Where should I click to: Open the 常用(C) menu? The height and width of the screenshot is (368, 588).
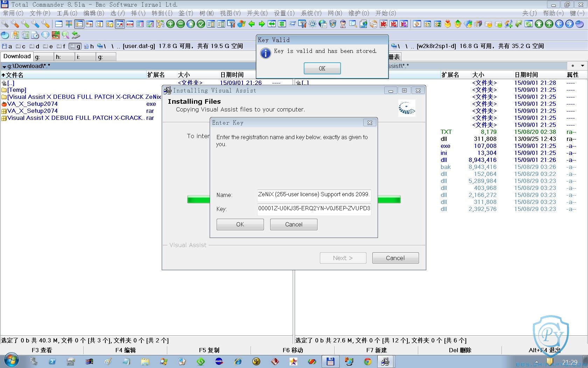click(13, 13)
